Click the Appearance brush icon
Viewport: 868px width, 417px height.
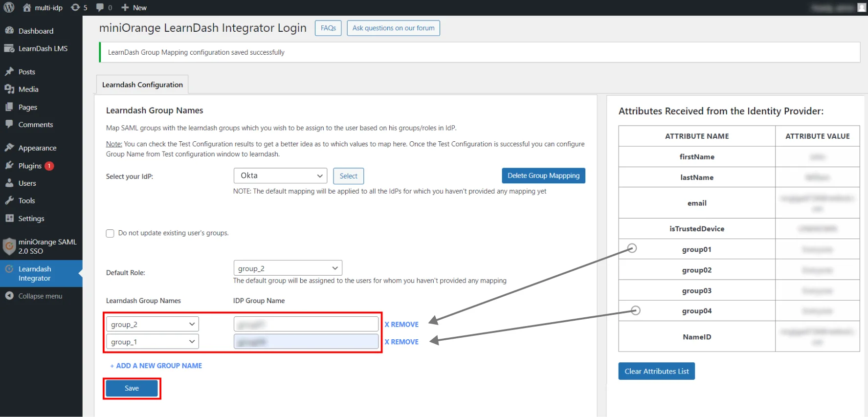9,148
